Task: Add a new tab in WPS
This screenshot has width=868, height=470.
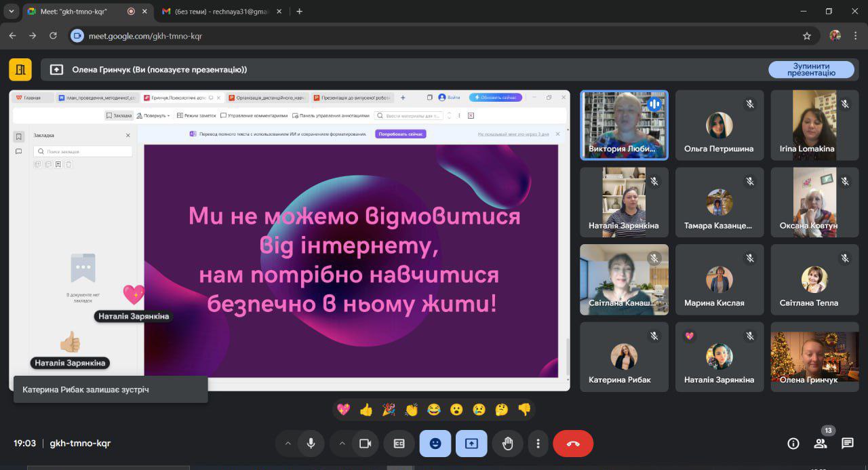Action: tap(403, 98)
